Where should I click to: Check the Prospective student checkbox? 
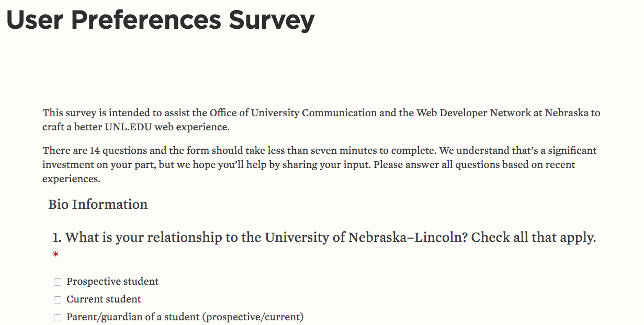click(x=58, y=282)
